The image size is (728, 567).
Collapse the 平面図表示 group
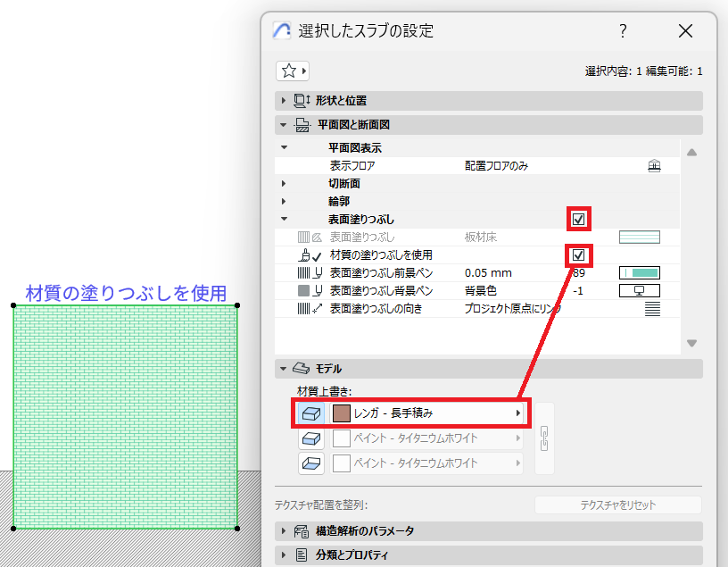284,148
